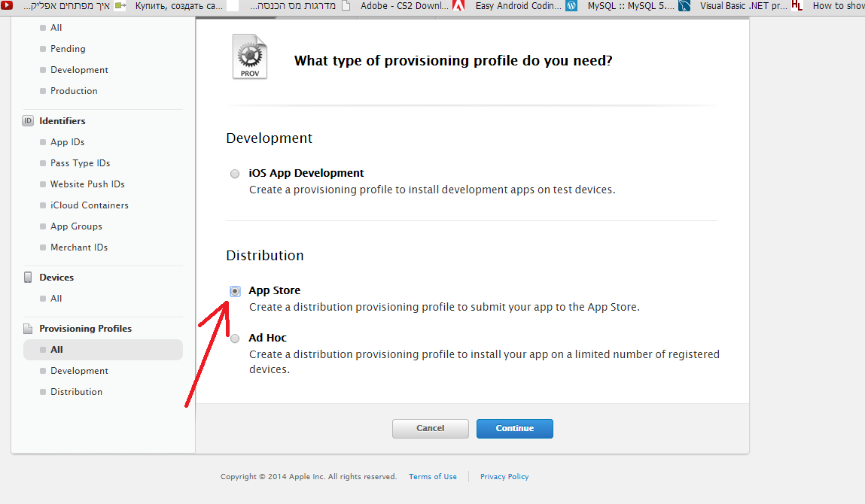Click the Provisioning Profiles document icon
The width and height of the screenshot is (865, 504).
[28, 329]
